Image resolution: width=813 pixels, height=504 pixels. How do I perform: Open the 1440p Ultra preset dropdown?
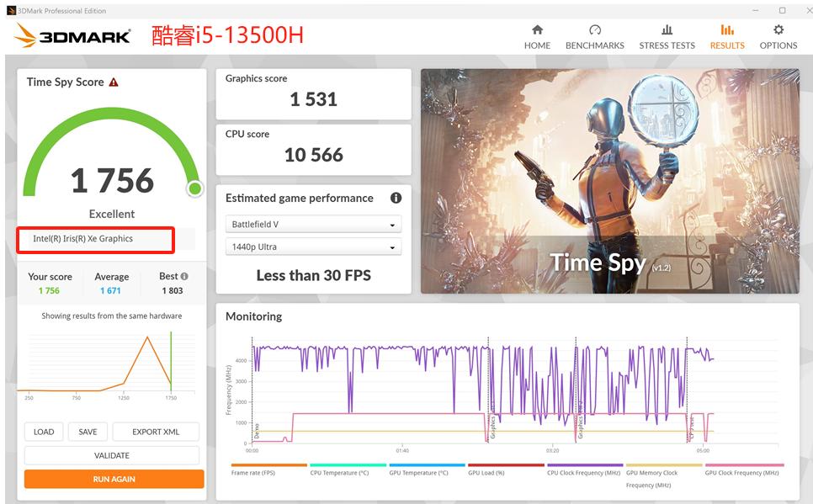[313, 247]
